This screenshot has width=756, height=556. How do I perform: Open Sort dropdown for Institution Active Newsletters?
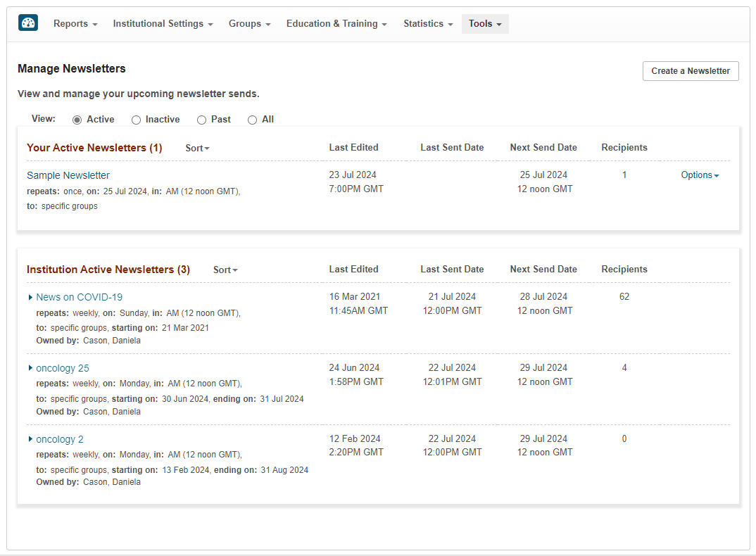[x=225, y=270]
